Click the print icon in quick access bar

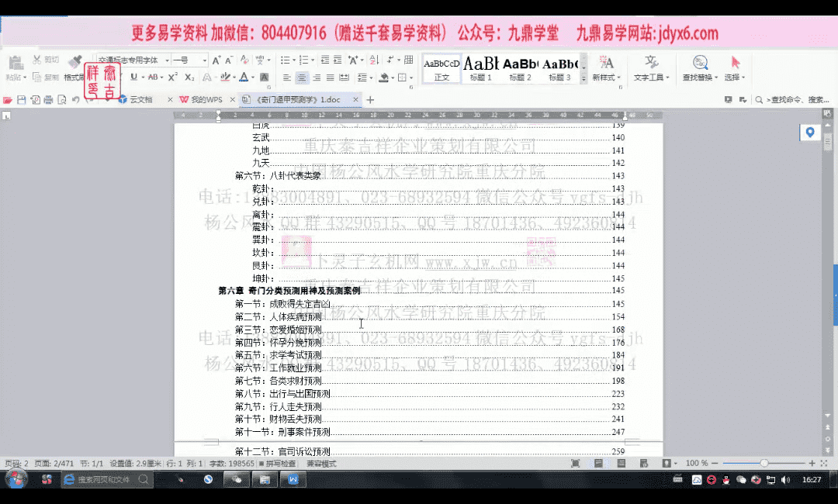point(48,100)
